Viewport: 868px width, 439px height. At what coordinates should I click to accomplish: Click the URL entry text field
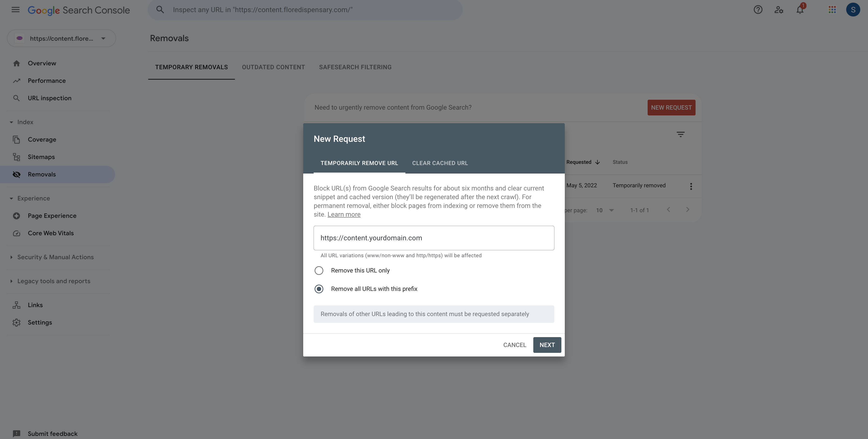(434, 238)
